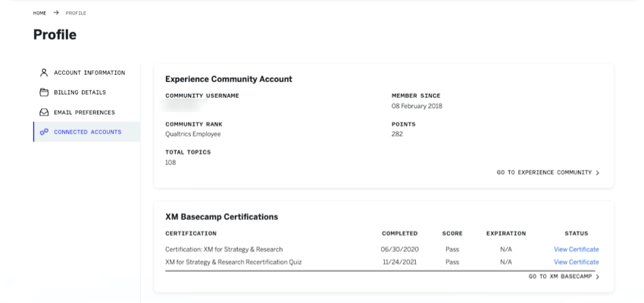Click Pass score in 11/24/2021 row

(452, 262)
